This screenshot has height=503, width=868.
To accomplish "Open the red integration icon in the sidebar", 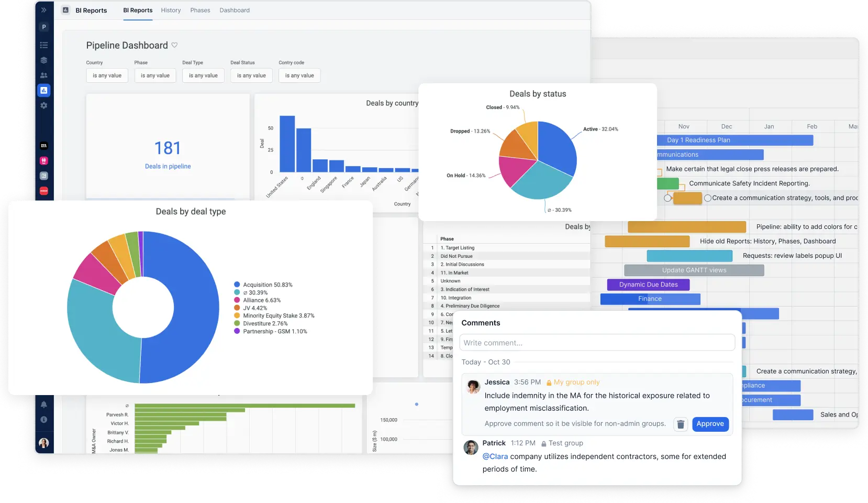I will click(44, 191).
